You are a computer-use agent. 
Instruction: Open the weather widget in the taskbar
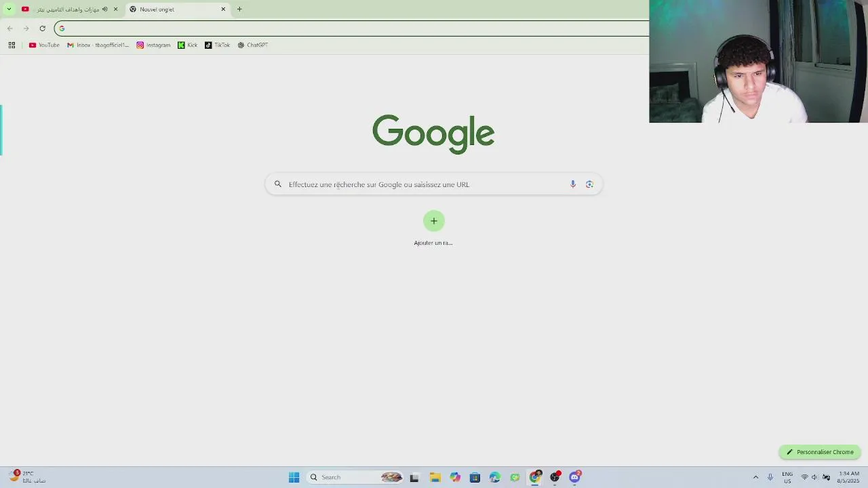pyautogui.click(x=27, y=477)
